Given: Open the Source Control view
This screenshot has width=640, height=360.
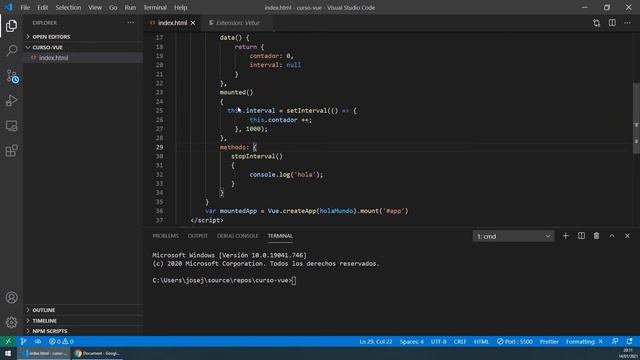Looking at the screenshot, I should [11, 76].
